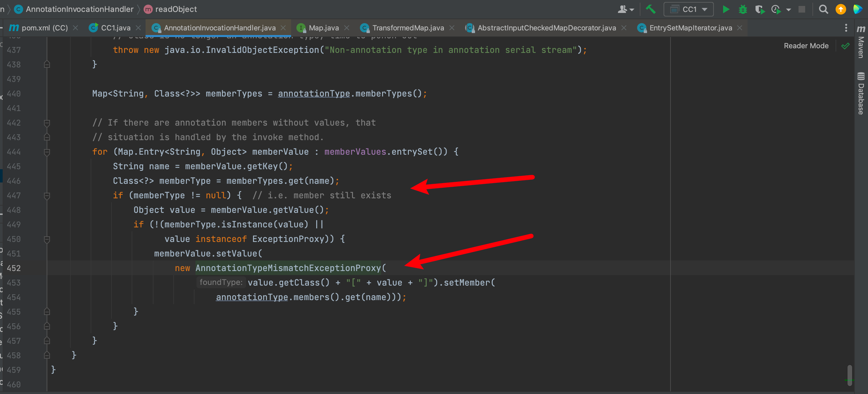Click the annotationType reference on line 440
This screenshot has width=868, height=394.
click(314, 94)
